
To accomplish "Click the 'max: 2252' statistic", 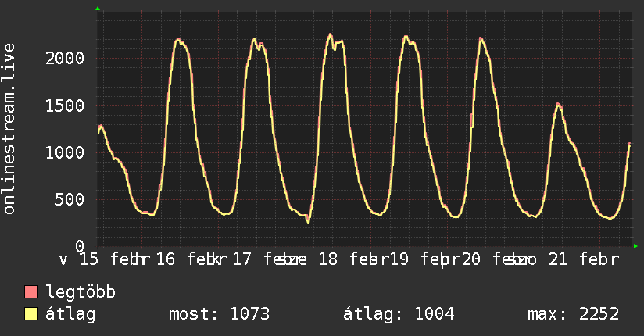I will 574,314.
